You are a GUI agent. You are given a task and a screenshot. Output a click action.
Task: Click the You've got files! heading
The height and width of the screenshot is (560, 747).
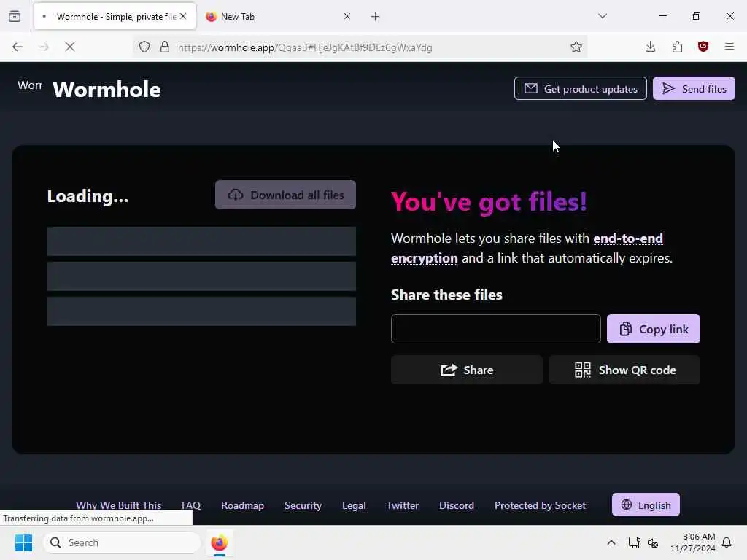pos(489,201)
